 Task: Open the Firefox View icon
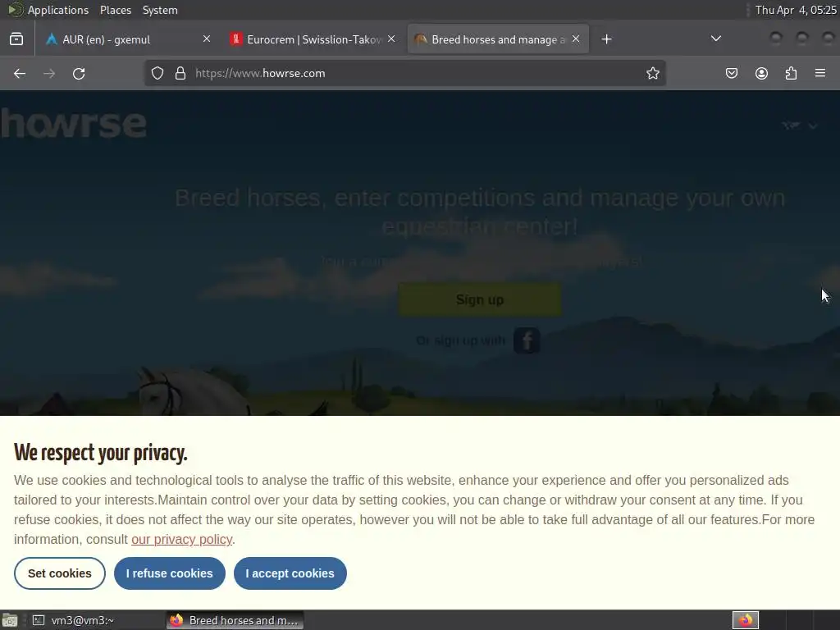tap(16, 39)
